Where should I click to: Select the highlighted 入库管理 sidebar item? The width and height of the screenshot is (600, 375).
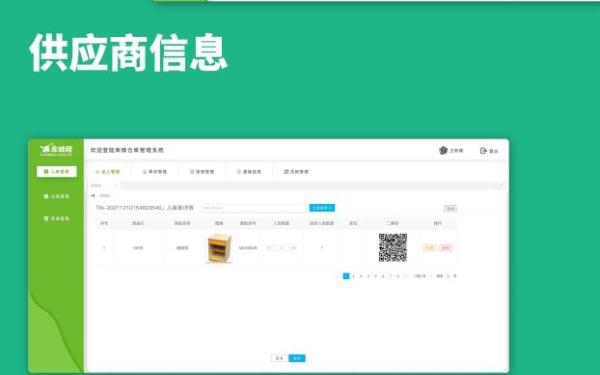57,171
